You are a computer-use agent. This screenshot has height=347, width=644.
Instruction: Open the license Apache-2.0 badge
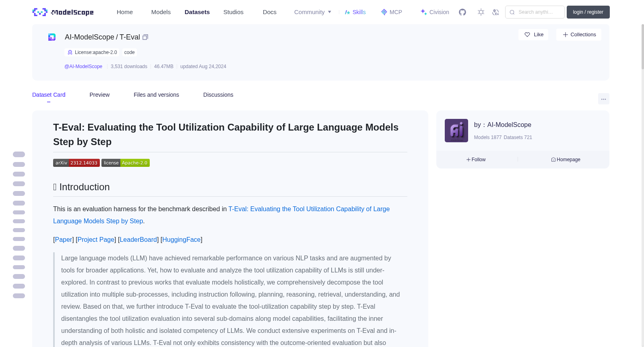pos(126,163)
